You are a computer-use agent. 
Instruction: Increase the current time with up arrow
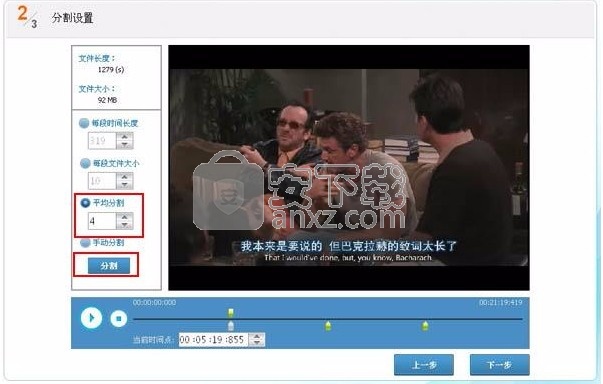257,336
